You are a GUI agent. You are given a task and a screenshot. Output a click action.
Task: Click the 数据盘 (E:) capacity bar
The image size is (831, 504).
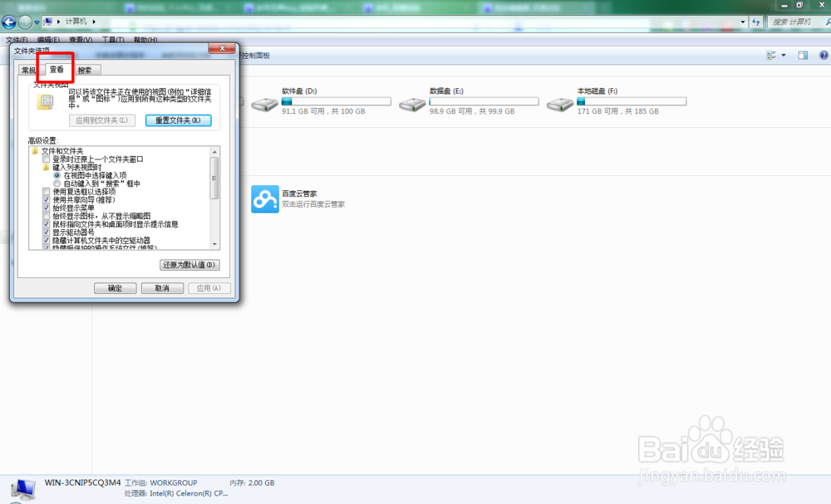pos(484,101)
